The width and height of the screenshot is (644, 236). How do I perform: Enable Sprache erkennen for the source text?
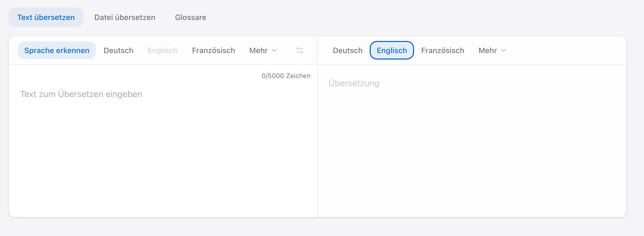(x=56, y=50)
